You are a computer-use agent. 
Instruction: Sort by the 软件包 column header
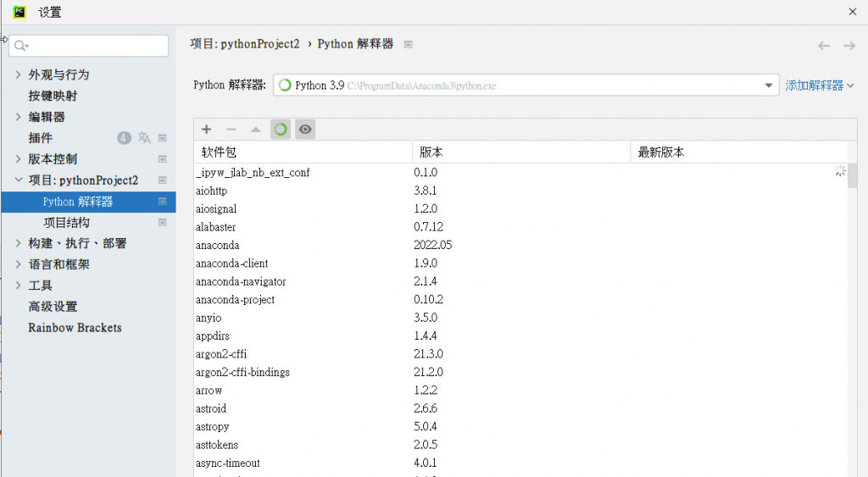point(303,153)
